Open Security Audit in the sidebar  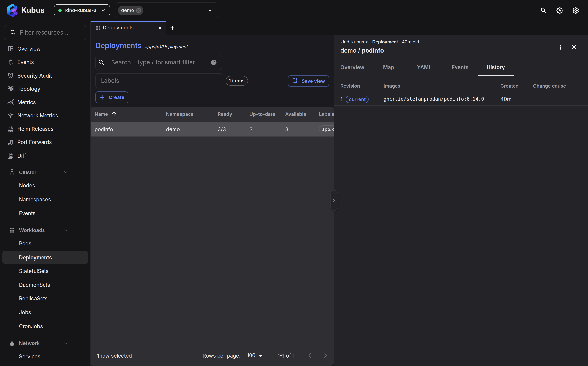(x=45, y=76)
